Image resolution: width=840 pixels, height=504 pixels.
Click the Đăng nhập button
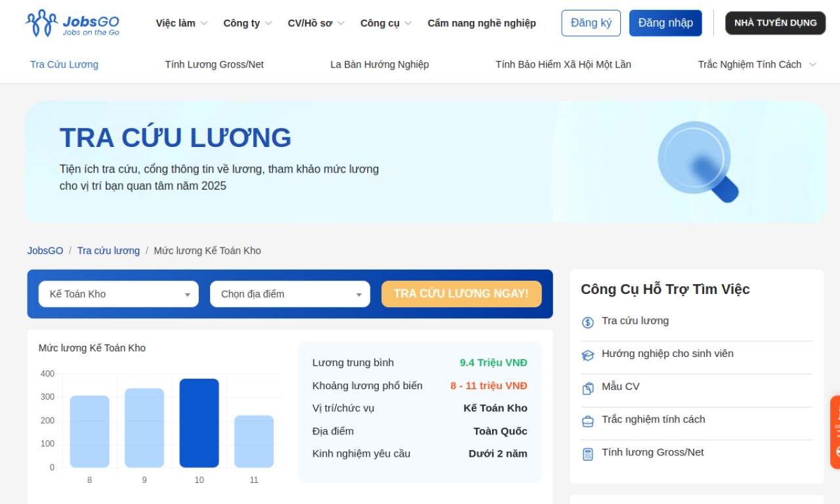tap(665, 23)
